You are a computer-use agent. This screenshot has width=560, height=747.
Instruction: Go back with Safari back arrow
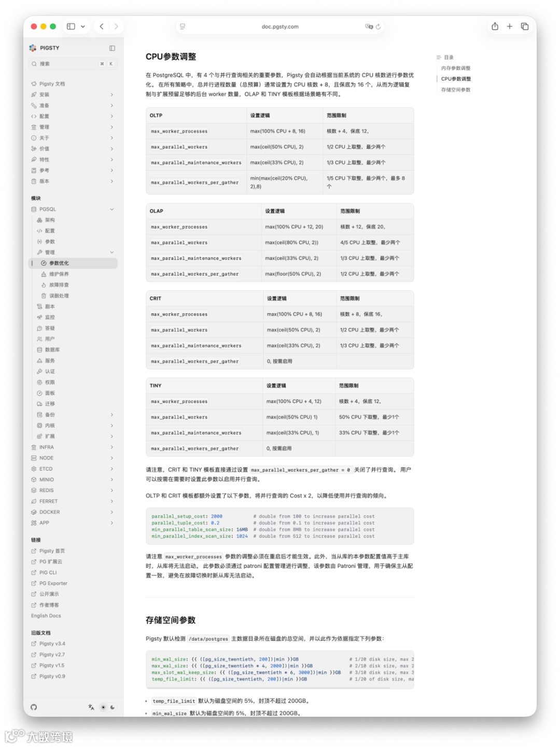[102, 26]
